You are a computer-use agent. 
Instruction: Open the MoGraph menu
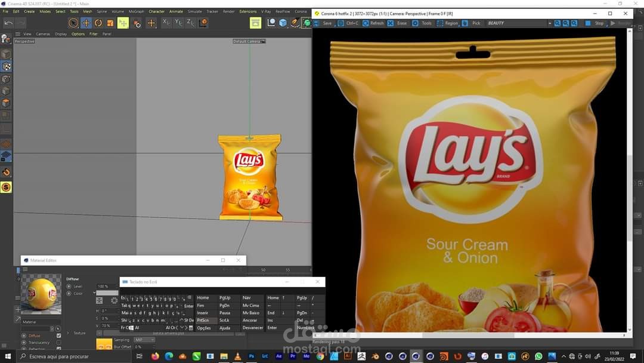coord(137,11)
